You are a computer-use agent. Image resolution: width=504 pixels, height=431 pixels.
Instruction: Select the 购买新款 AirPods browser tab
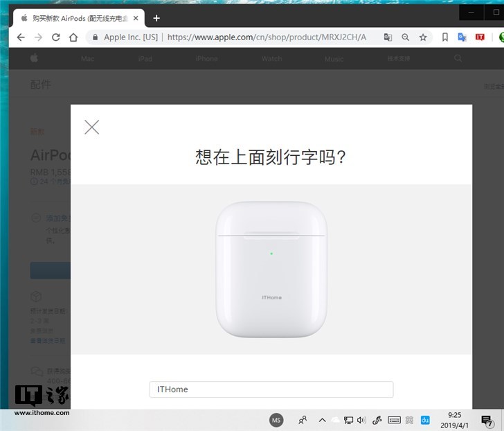(79, 18)
